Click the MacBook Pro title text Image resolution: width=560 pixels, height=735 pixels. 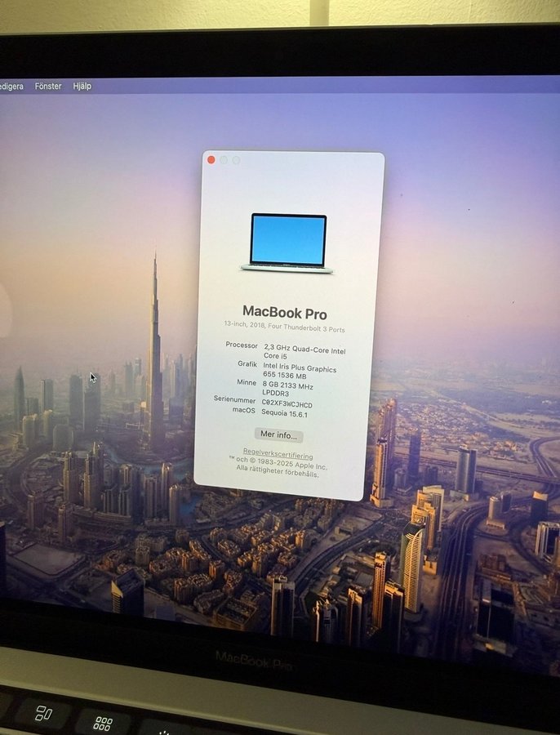284,312
